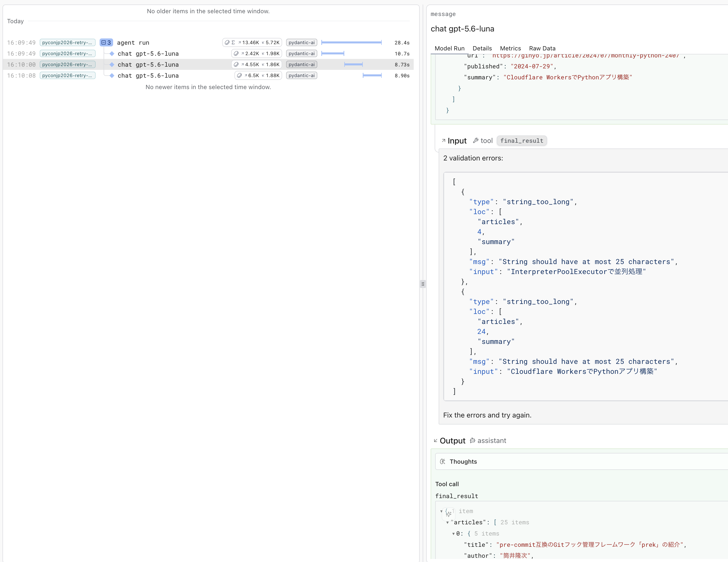Click the "Cloudflare WorkersでPythonアプリ構築" input value in errors
This screenshot has width=728, height=562.
pos(582,371)
